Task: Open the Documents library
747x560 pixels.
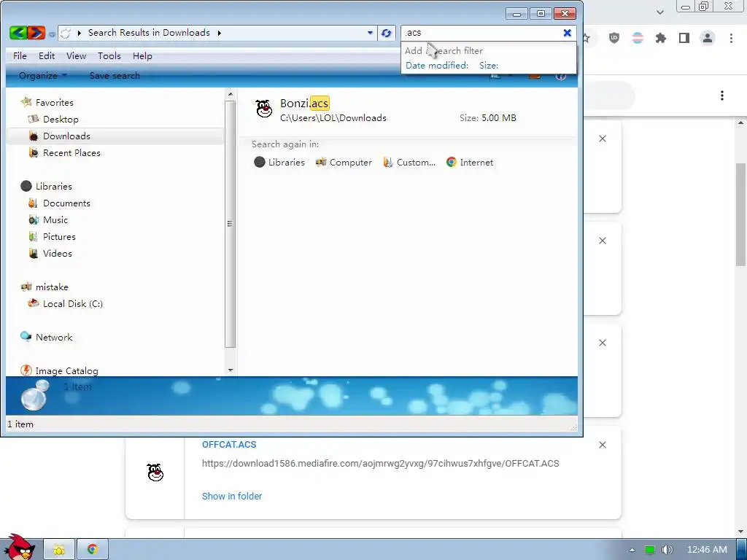Action: coord(66,203)
